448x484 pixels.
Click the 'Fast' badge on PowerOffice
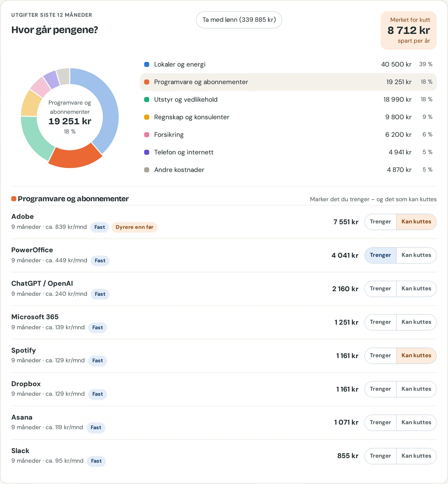100,261
